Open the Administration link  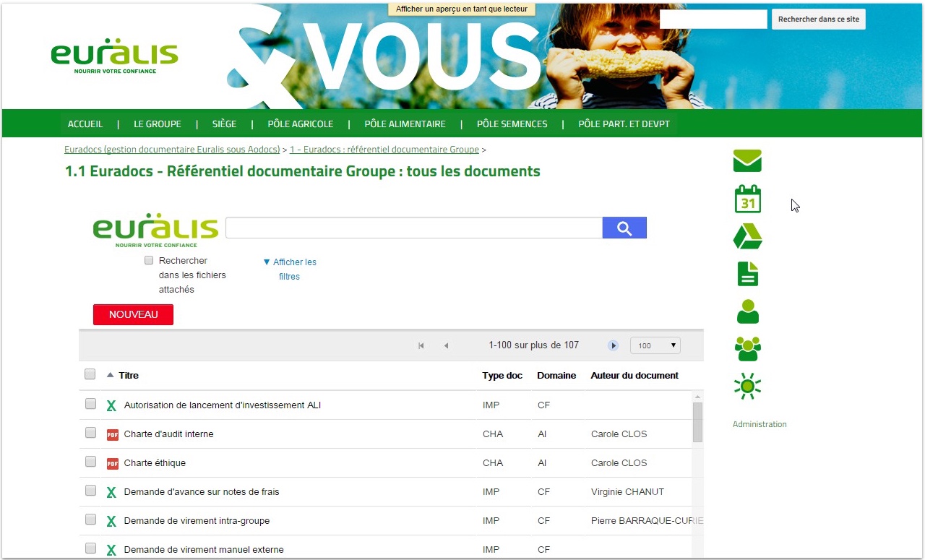[x=760, y=424]
